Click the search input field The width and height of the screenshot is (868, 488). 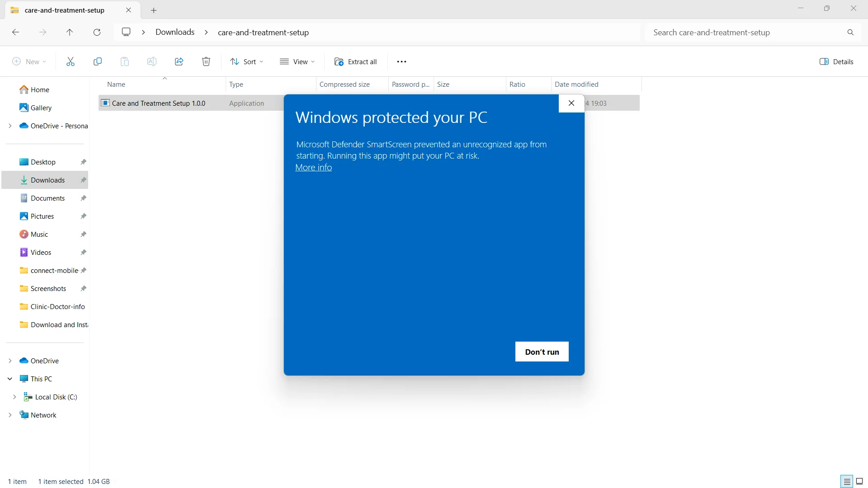[747, 32]
